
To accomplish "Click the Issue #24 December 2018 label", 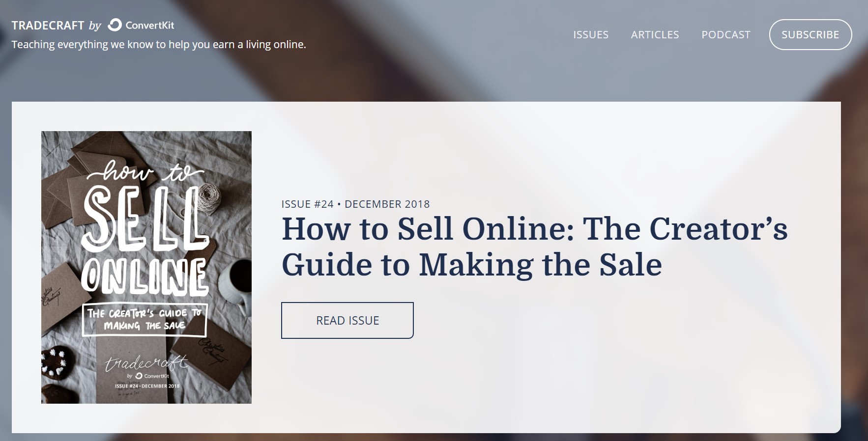I will click(x=355, y=204).
